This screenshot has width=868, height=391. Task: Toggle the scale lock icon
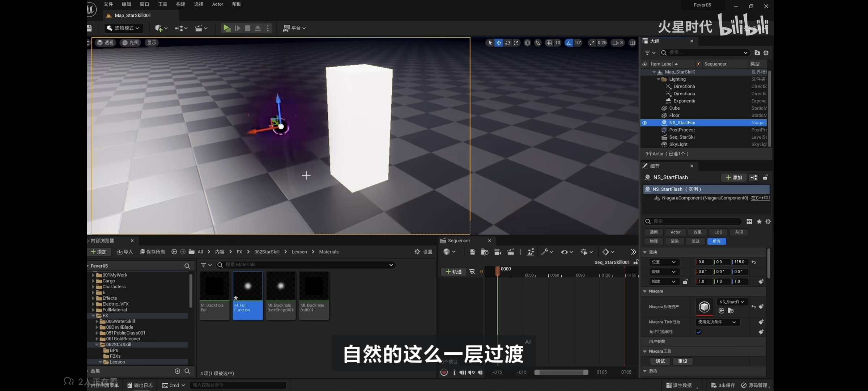point(685,282)
